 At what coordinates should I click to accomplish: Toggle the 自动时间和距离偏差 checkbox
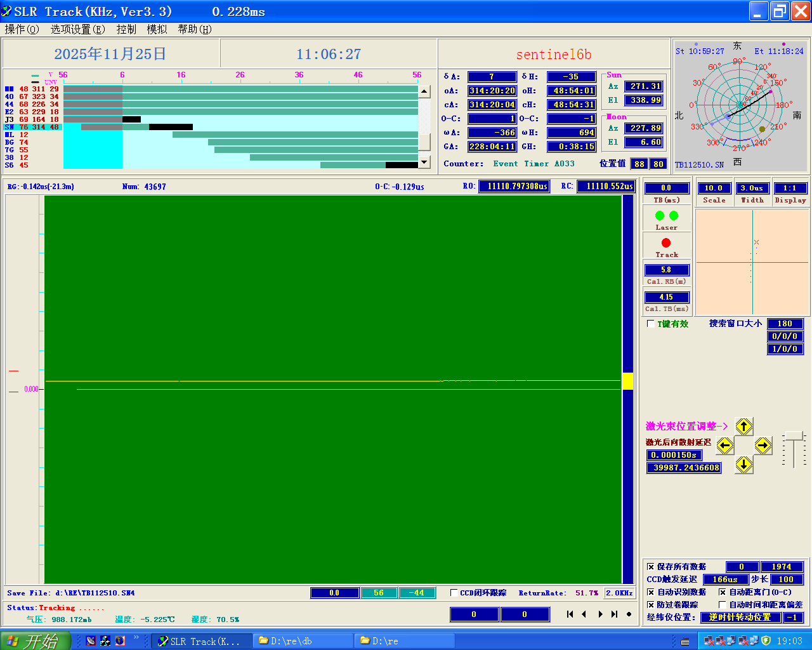pos(722,605)
